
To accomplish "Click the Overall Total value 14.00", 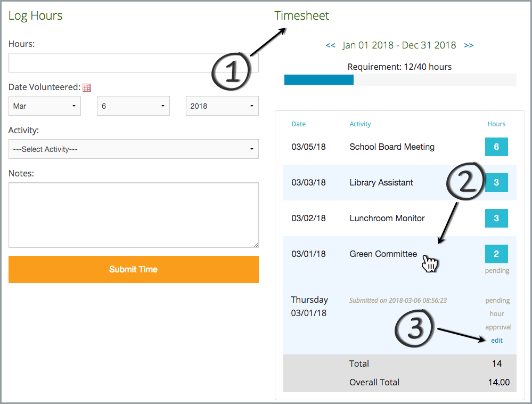I will (499, 382).
